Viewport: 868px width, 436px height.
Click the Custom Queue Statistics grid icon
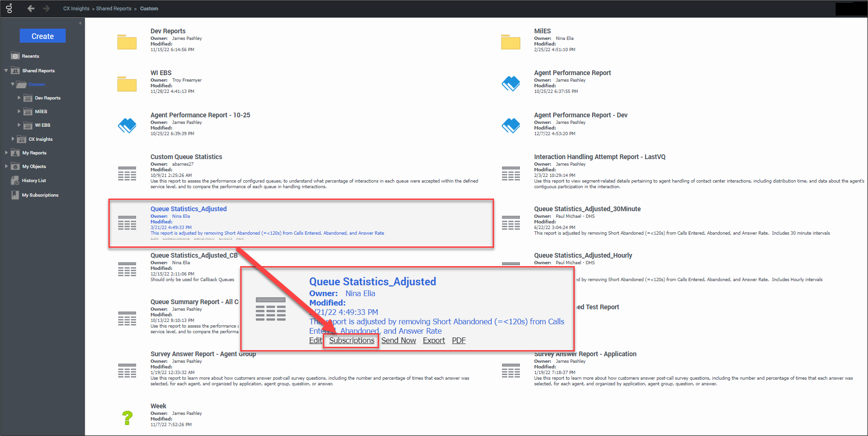pos(127,173)
